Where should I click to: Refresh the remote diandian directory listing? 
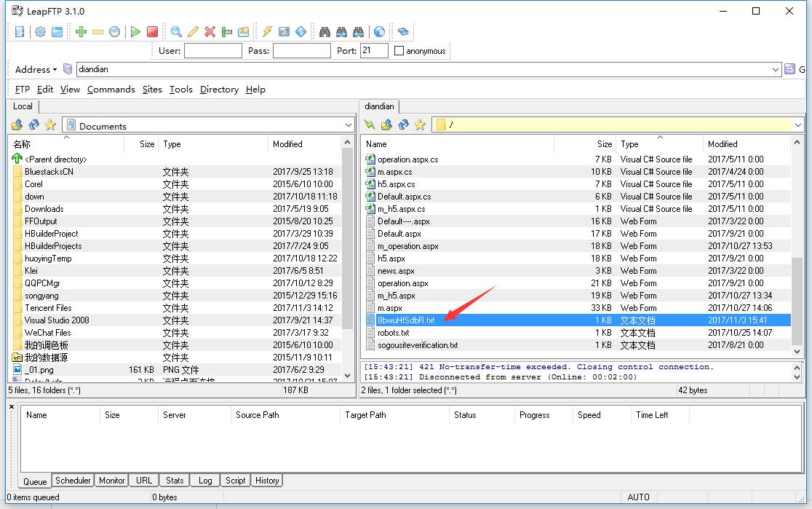point(403,125)
